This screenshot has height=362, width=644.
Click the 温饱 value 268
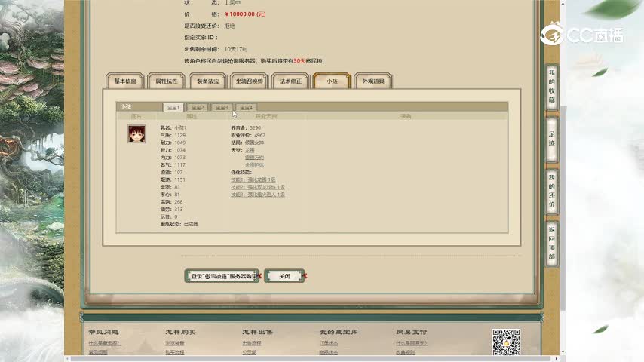(179, 202)
